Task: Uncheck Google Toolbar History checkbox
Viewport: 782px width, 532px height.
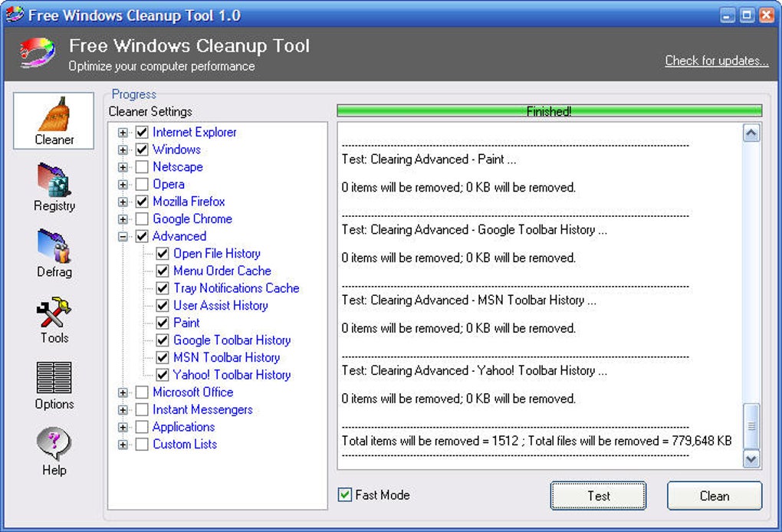Action: (163, 340)
